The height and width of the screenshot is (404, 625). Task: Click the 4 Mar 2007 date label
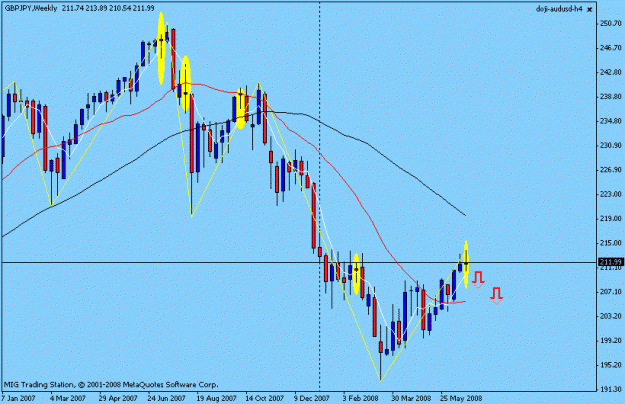68,398
